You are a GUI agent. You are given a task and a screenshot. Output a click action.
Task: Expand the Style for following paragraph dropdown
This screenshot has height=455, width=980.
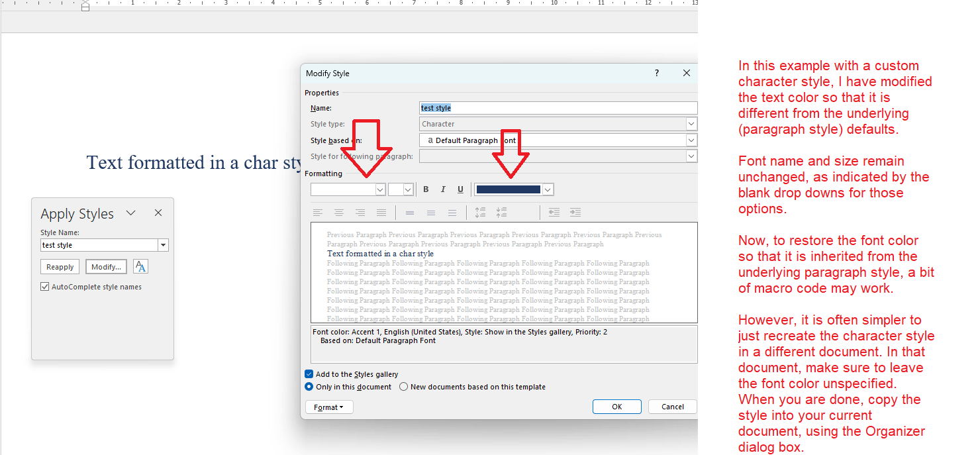point(691,156)
